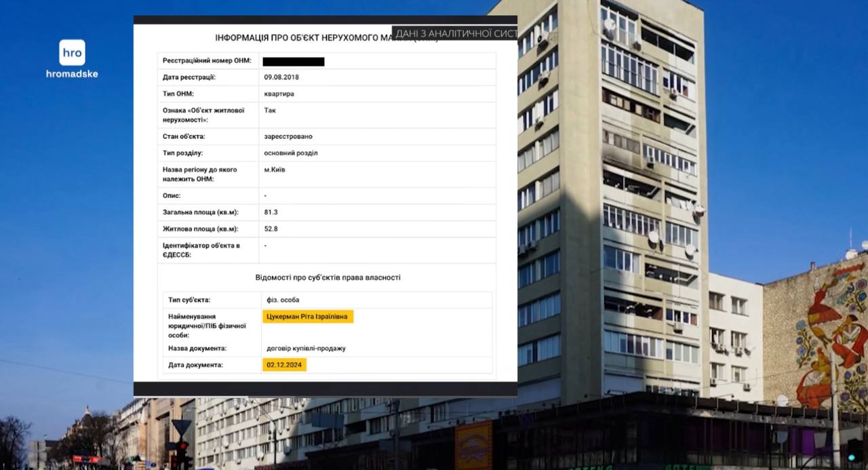This screenshot has width=868, height=470.
Task: Select the 'ДАНІ З АНАЛІТИЧНОЇ' overlay banner
Action: coord(455,33)
